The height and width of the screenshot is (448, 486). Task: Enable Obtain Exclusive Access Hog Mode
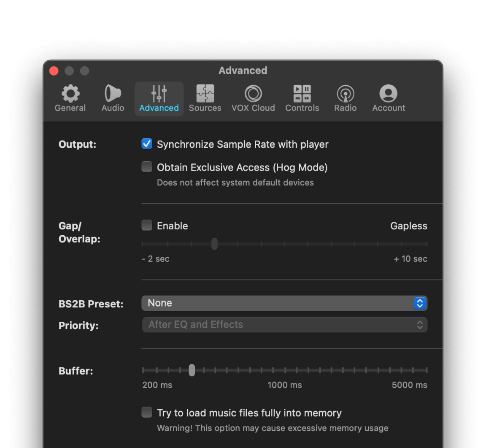click(x=147, y=167)
